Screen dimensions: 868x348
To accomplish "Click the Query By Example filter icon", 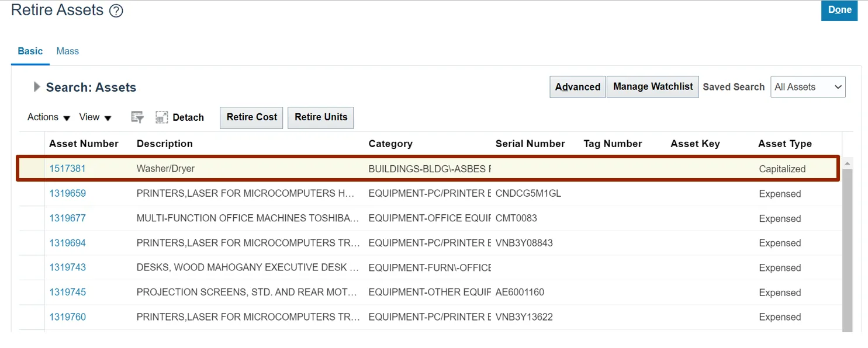I will pos(137,117).
